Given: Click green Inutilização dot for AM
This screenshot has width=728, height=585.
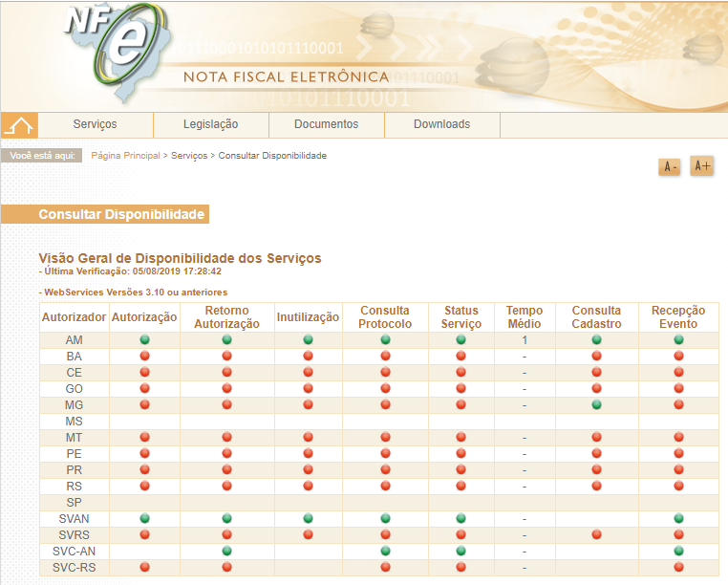Looking at the screenshot, I should (x=309, y=339).
